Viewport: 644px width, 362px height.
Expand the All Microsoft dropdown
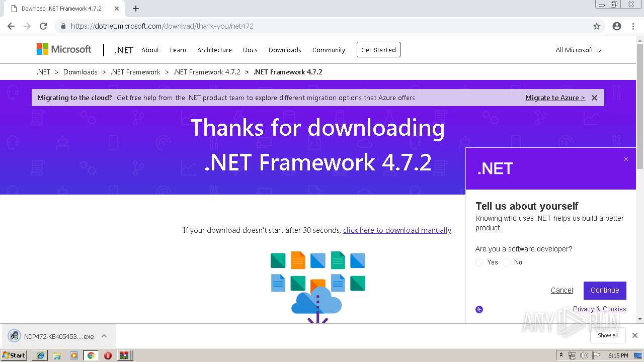pos(578,50)
